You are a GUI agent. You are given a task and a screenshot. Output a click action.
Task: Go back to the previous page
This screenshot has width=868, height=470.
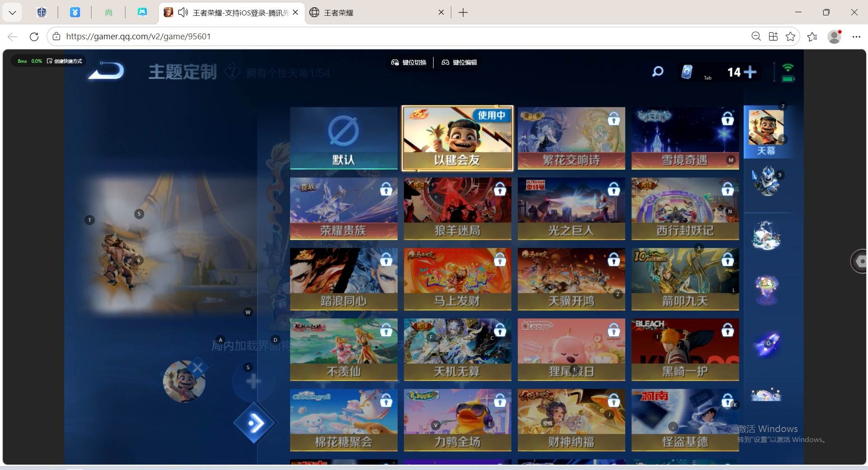point(12,37)
